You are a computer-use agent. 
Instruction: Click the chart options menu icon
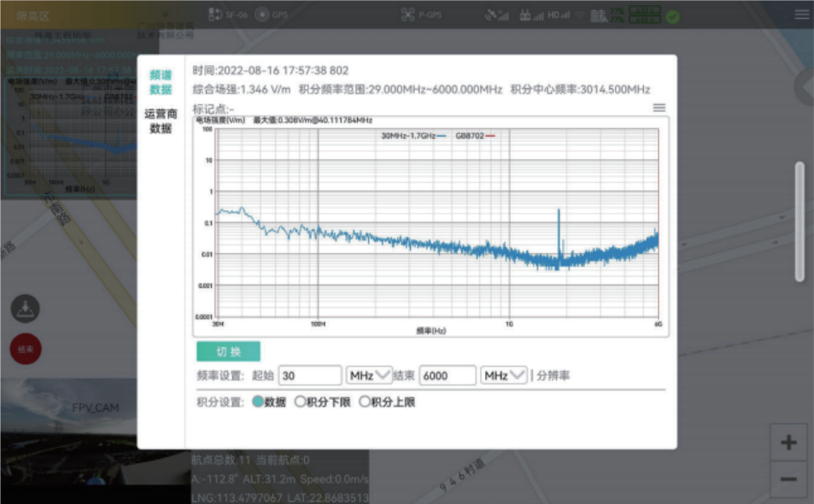coord(659,108)
